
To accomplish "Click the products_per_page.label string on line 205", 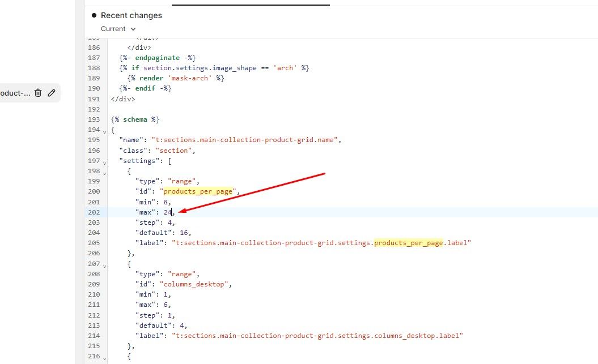I will click(321, 243).
